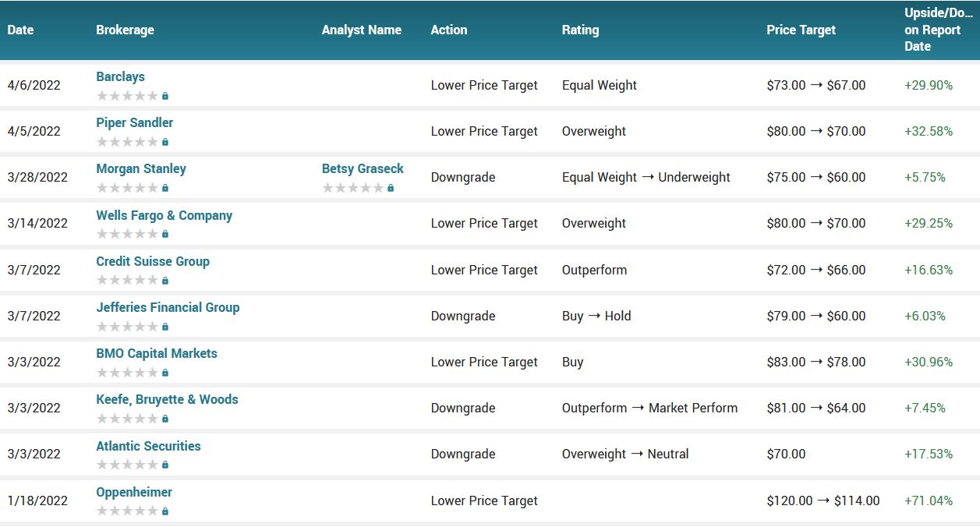
Task: Click the Date column header
Action: pos(21,30)
